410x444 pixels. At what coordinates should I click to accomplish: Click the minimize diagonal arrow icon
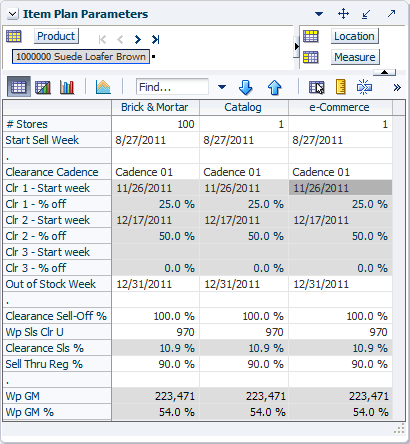pyautogui.click(x=366, y=14)
